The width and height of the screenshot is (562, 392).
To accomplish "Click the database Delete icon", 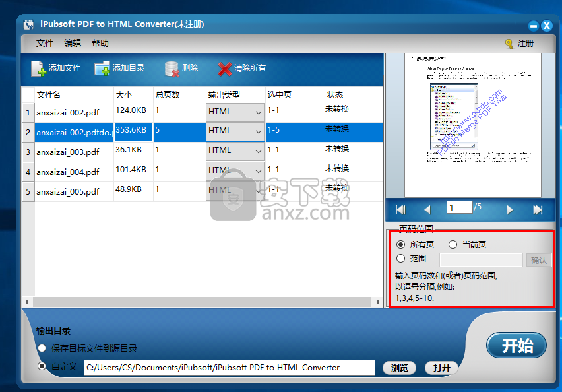I will tap(172, 69).
